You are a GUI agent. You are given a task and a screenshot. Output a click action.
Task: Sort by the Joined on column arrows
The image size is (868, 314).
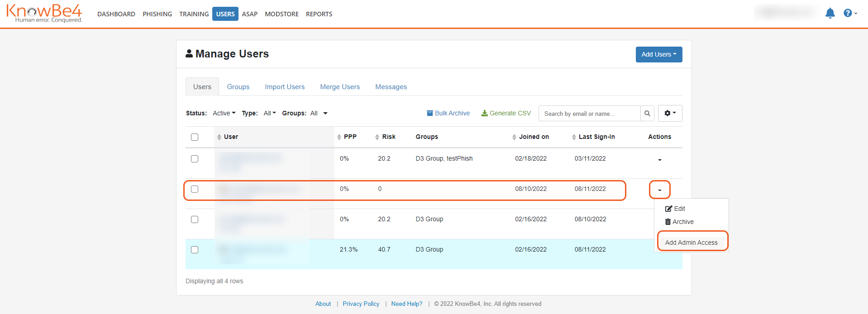pyautogui.click(x=514, y=137)
